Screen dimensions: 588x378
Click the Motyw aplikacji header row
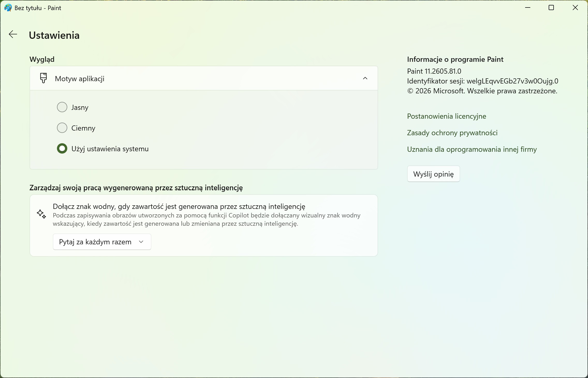(x=204, y=78)
